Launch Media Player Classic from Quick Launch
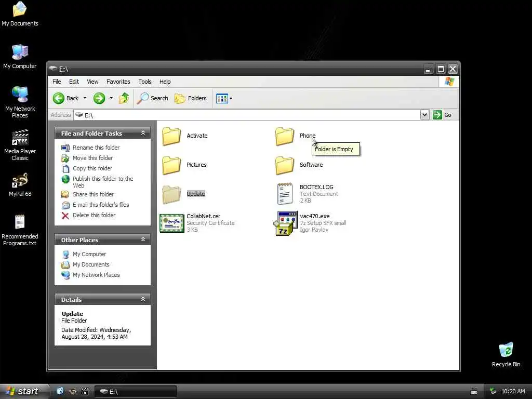Image resolution: width=532 pixels, height=399 pixels. click(x=85, y=392)
